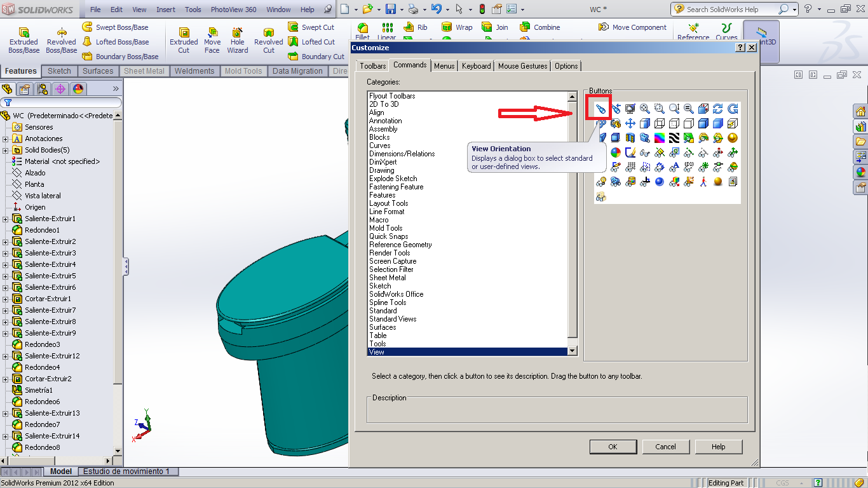This screenshot has width=868, height=488.
Task: Select the Shaded With Edges cube icon
Action: 703,123
